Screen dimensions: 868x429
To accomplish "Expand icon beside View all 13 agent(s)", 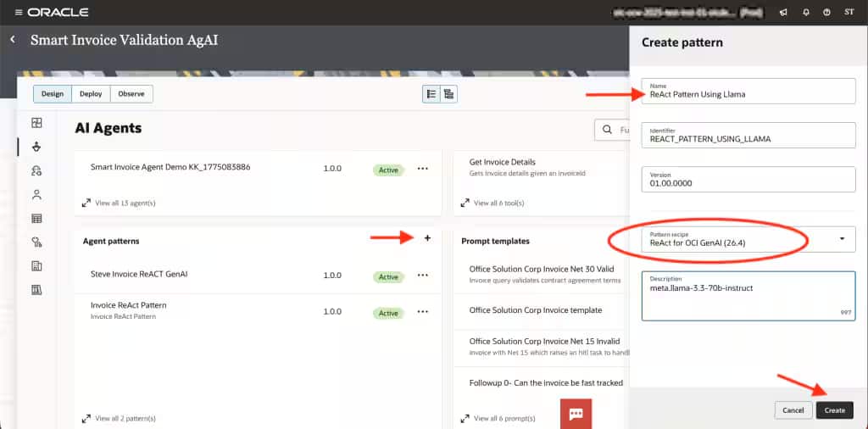I will point(86,203).
